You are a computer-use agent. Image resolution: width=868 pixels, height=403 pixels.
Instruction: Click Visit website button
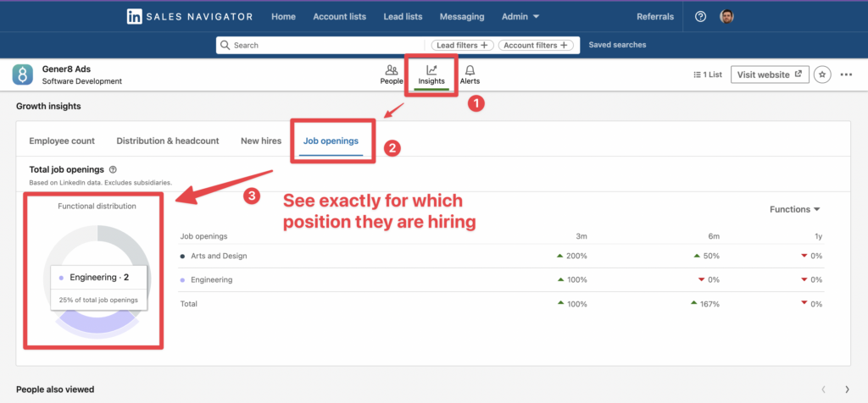tap(770, 75)
